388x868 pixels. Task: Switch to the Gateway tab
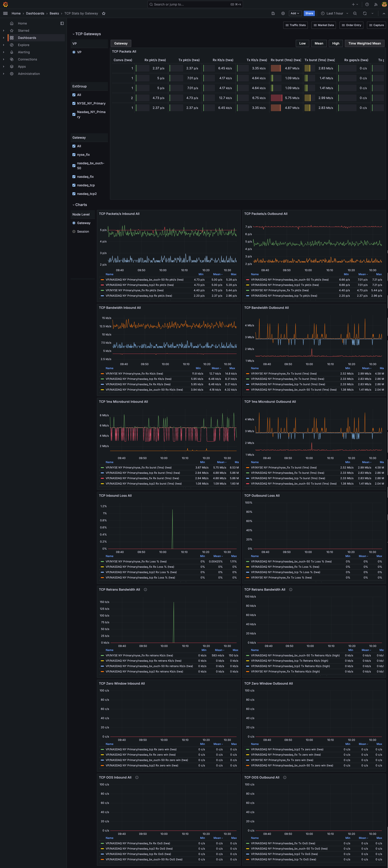tap(121, 43)
